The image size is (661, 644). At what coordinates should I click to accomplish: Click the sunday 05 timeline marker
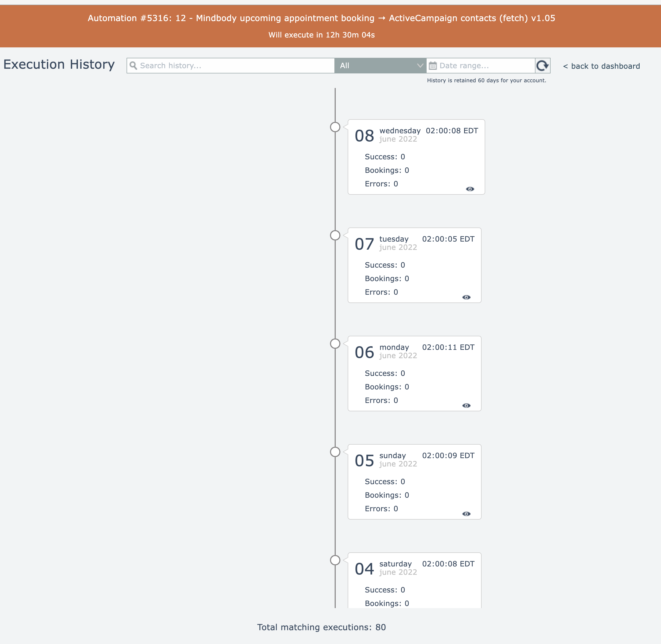335,452
